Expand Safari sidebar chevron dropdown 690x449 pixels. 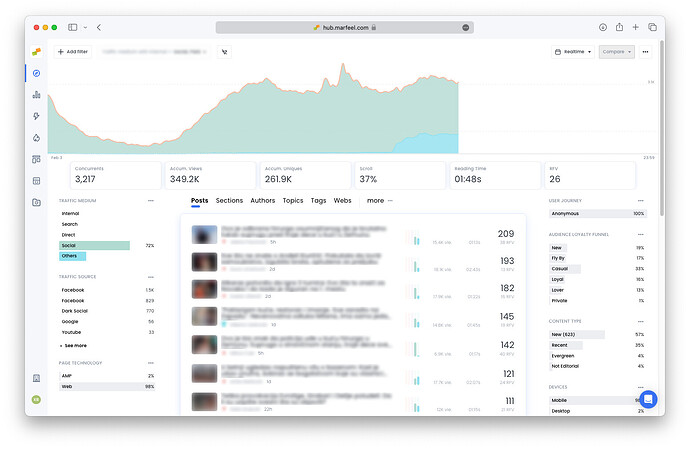click(85, 27)
